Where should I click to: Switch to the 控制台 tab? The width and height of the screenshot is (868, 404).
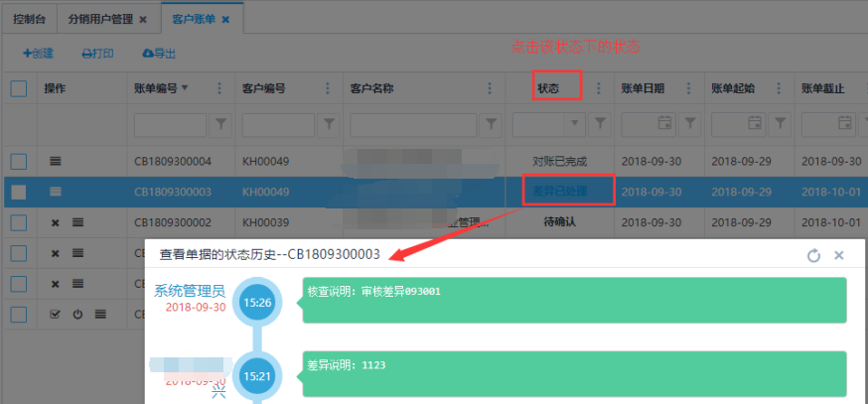29,19
